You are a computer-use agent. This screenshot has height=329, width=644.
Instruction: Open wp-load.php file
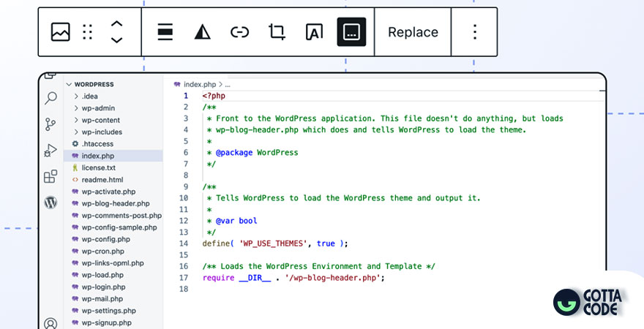click(x=97, y=275)
